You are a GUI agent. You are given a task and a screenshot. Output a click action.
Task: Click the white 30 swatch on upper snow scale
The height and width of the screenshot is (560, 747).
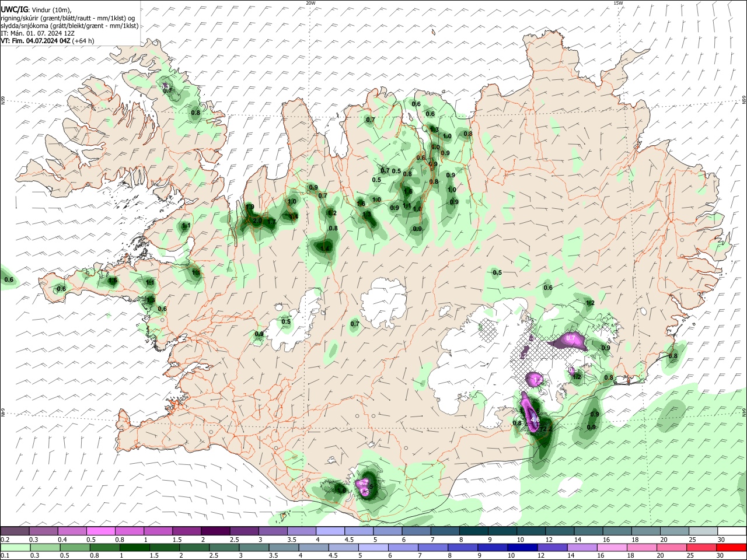[732, 531]
